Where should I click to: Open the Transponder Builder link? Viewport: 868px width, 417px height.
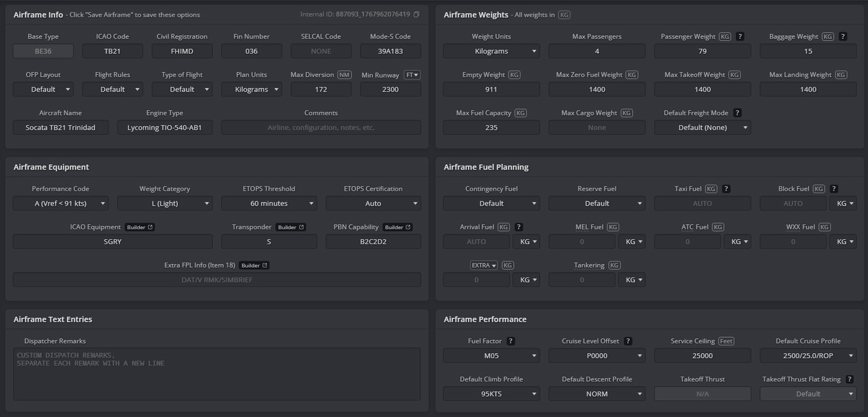point(291,227)
